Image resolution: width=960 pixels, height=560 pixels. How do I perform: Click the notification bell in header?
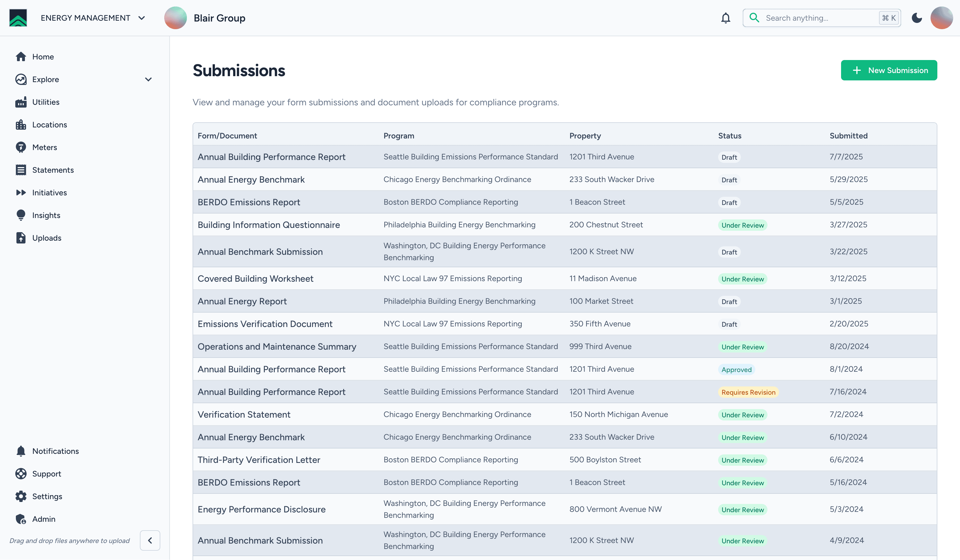pyautogui.click(x=725, y=18)
